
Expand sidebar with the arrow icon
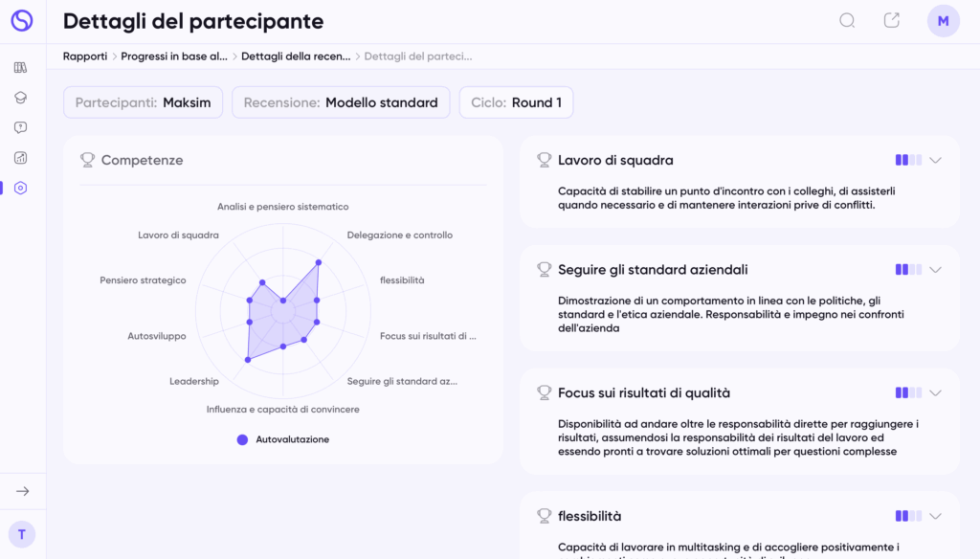tap(23, 491)
